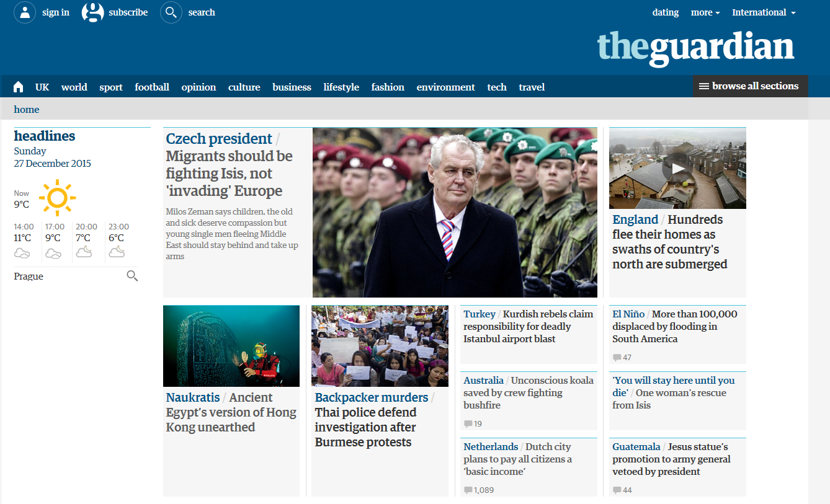Go to front page via home icon
Viewport: 830px width, 504px height.
18,87
